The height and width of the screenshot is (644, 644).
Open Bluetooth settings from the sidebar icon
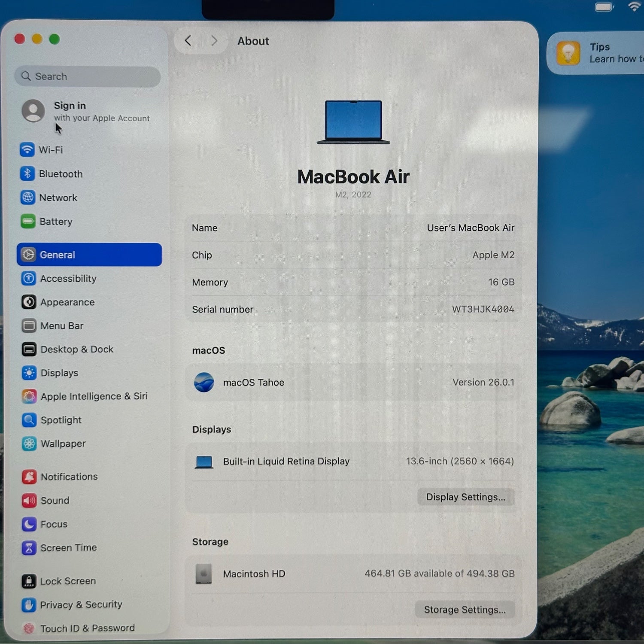tap(27, 174)
